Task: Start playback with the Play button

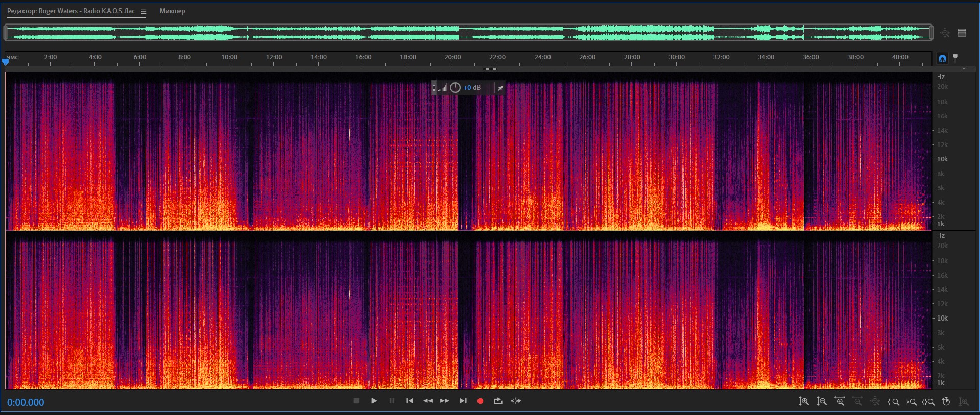Action: (x=374, y=401)
